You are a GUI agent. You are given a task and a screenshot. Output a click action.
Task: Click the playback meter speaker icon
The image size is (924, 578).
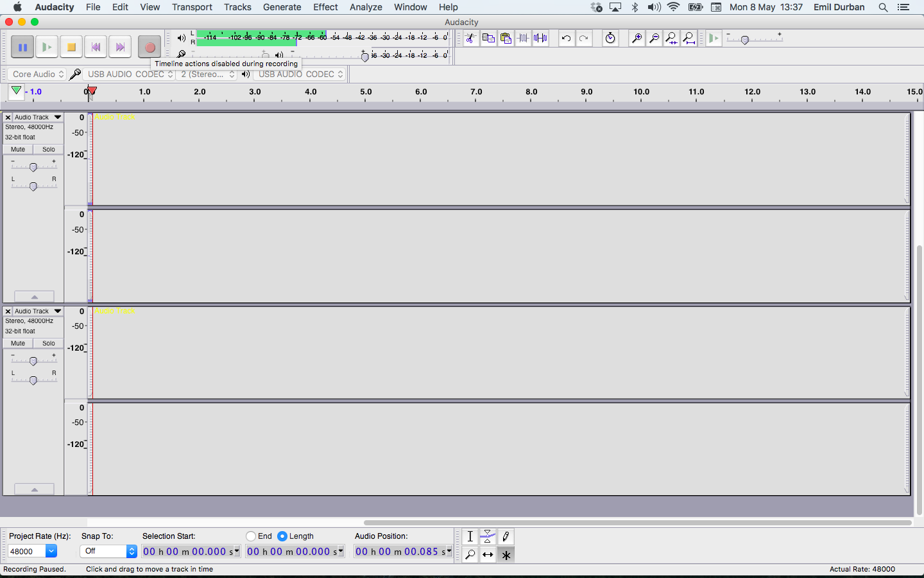coord(182,38)
